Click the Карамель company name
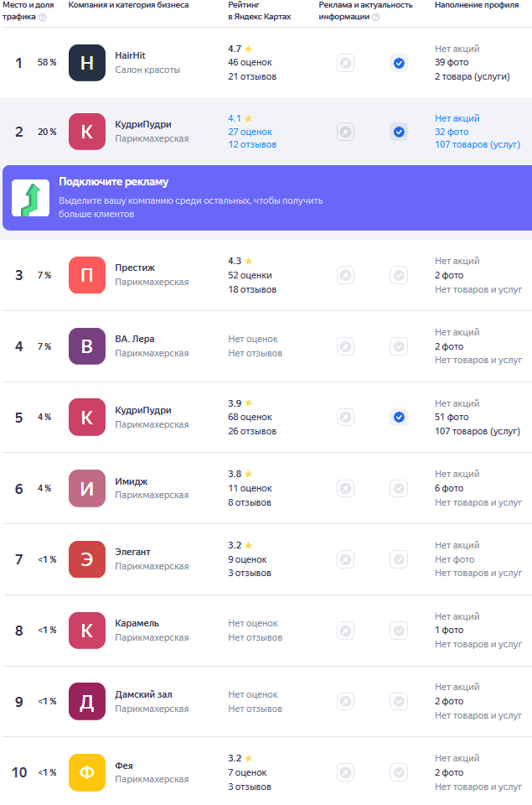Viewport: 532px width, 805px height. (137, 623)
